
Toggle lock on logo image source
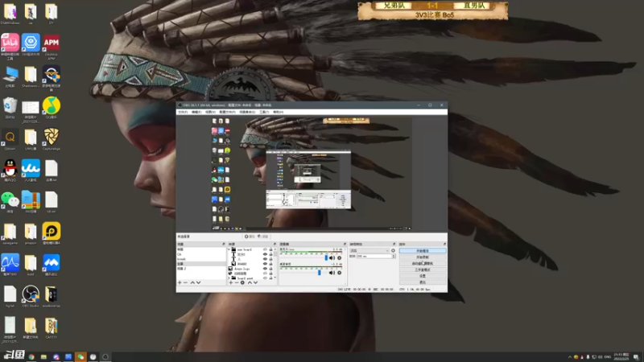point(270,269)
